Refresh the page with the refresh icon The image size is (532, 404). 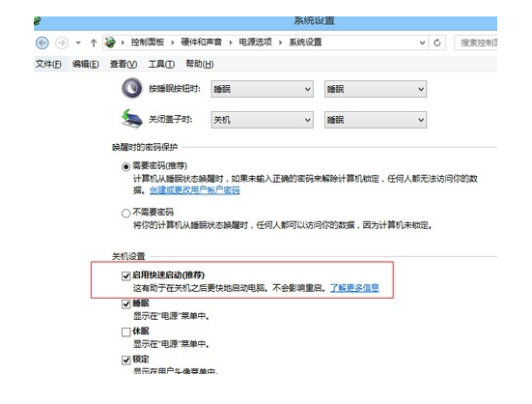pyautogui.click(x=437, y=43)
